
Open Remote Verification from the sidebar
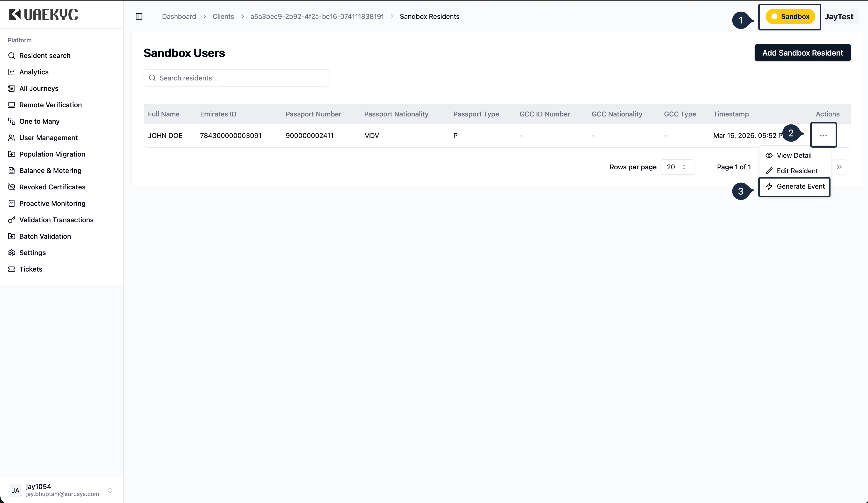coord(50,105)
